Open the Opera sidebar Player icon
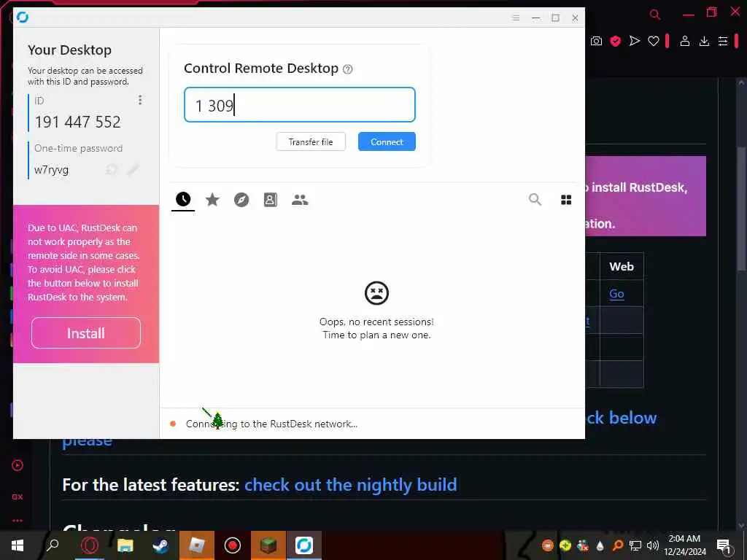Image resolution: width=747 pixels, height=560 pixels. pos(18,465)
